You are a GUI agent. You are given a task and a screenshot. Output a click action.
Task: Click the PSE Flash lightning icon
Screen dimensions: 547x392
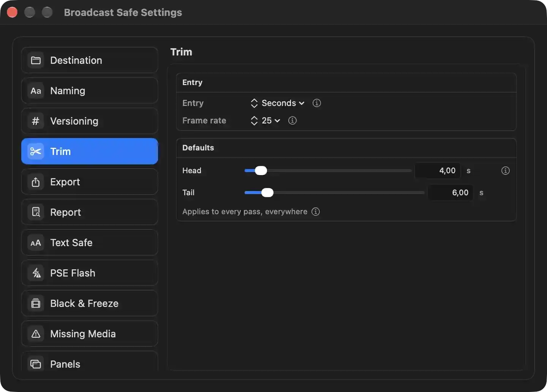[36, 273]
